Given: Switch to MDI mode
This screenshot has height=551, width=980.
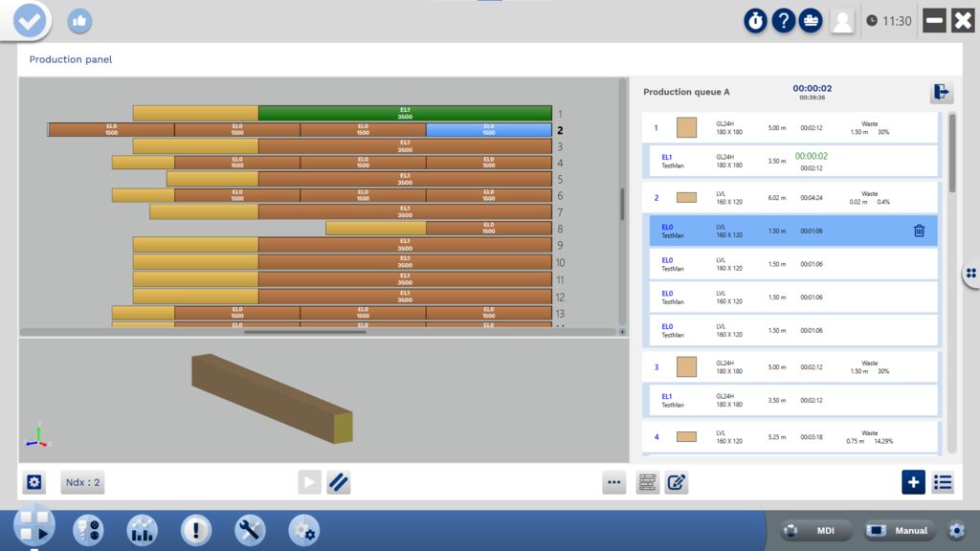Looking at the screenshot, I should tap(816, 531).
